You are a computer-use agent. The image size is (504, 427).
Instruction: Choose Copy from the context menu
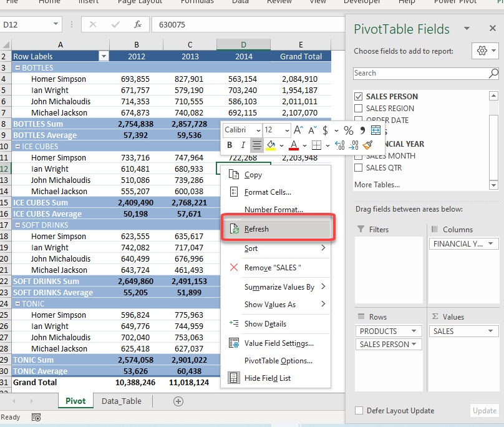[x=276, y=175]
